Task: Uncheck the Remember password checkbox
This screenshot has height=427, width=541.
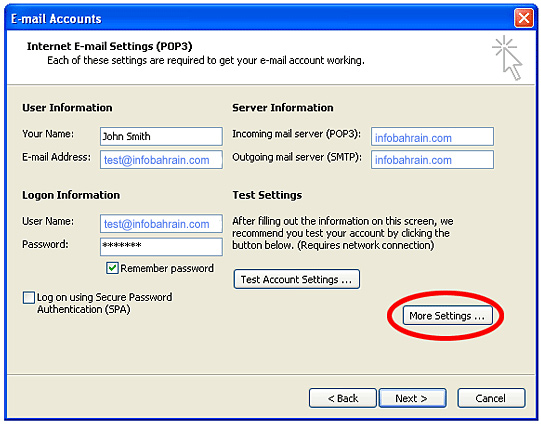Action: [112, 268]
